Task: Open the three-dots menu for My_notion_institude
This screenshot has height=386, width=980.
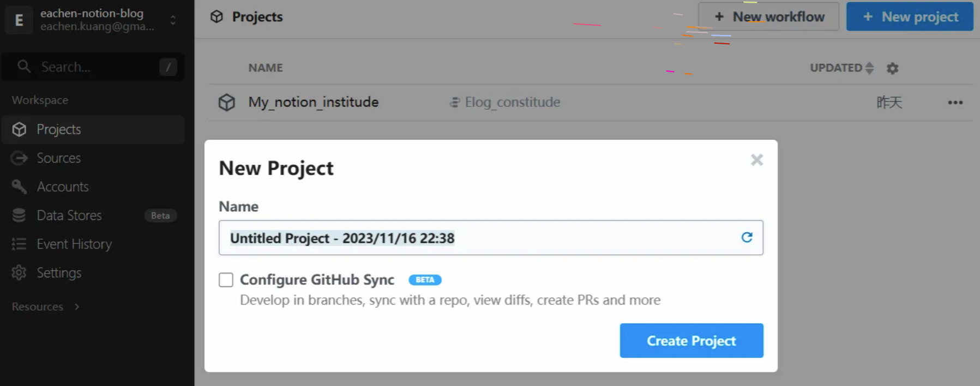Action: pyautogui.click(x=955, y=103)
